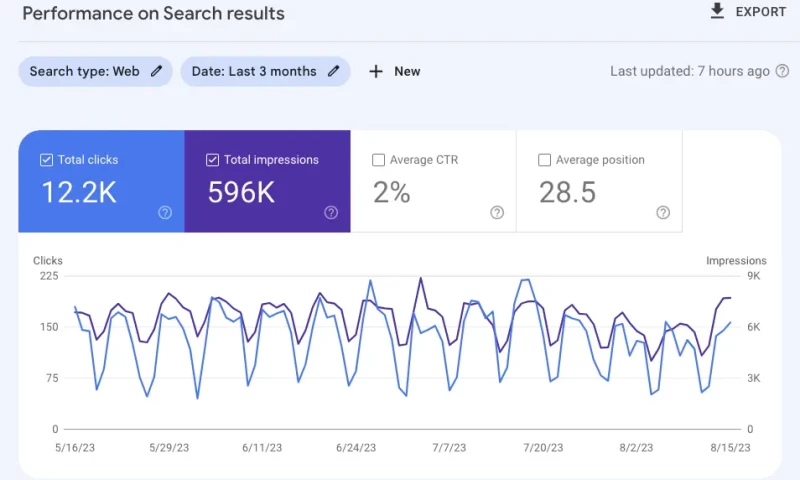The height and width of the screenshot is (480, 800).
Task: Click the EXPORT text label
Action: tap(761, 12)
